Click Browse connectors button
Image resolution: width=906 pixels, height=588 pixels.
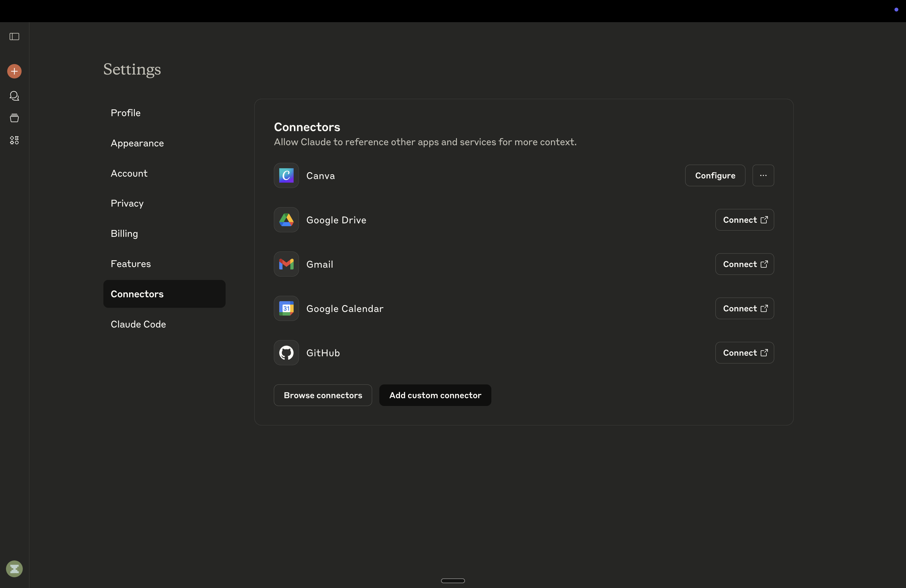(323, 395)
